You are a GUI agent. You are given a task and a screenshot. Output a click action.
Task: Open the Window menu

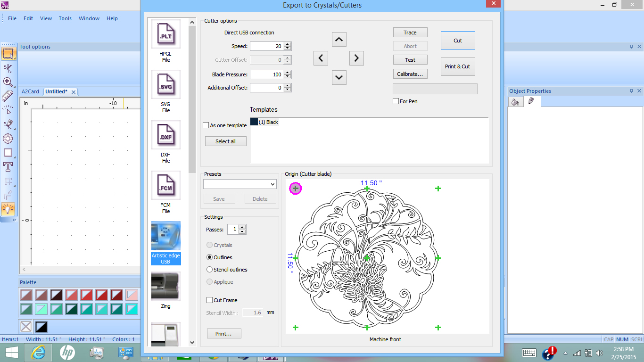(x=89, y=18)
